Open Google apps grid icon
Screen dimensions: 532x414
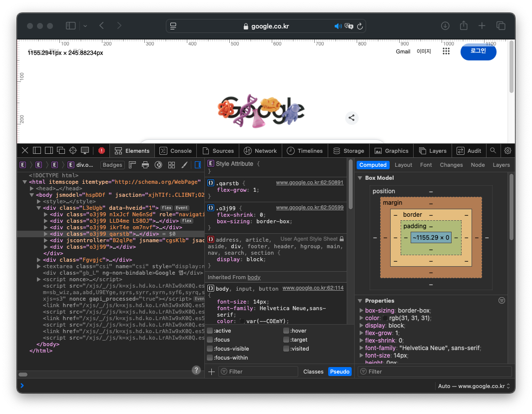click(446, 51)
